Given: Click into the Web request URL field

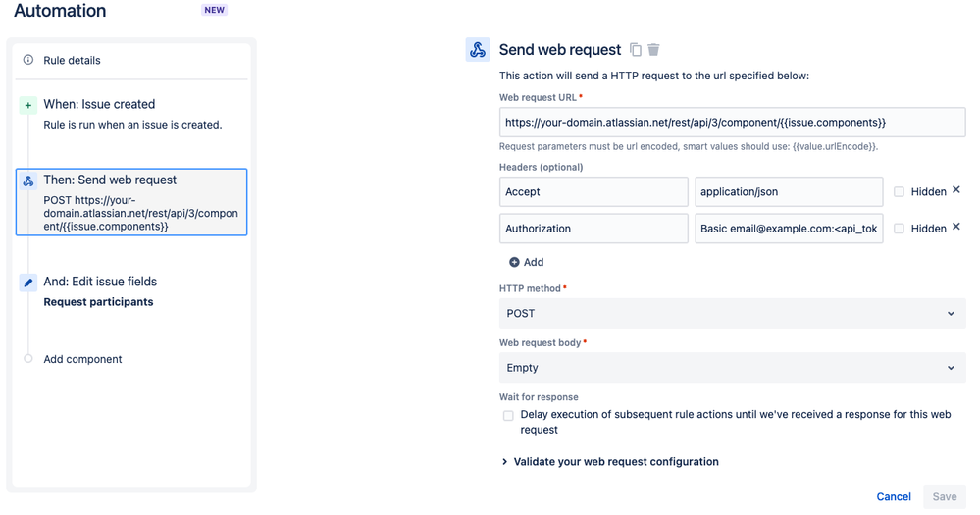Looking at the screenshot, I should tap(732, 123).
